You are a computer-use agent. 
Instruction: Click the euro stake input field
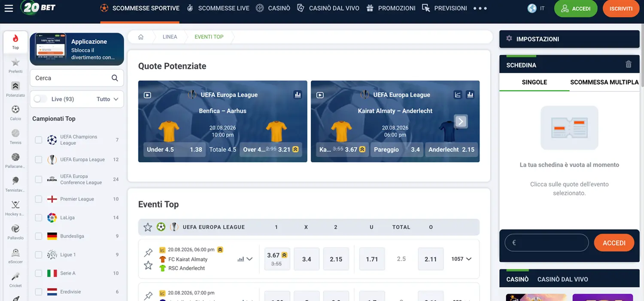click(547, 243)
